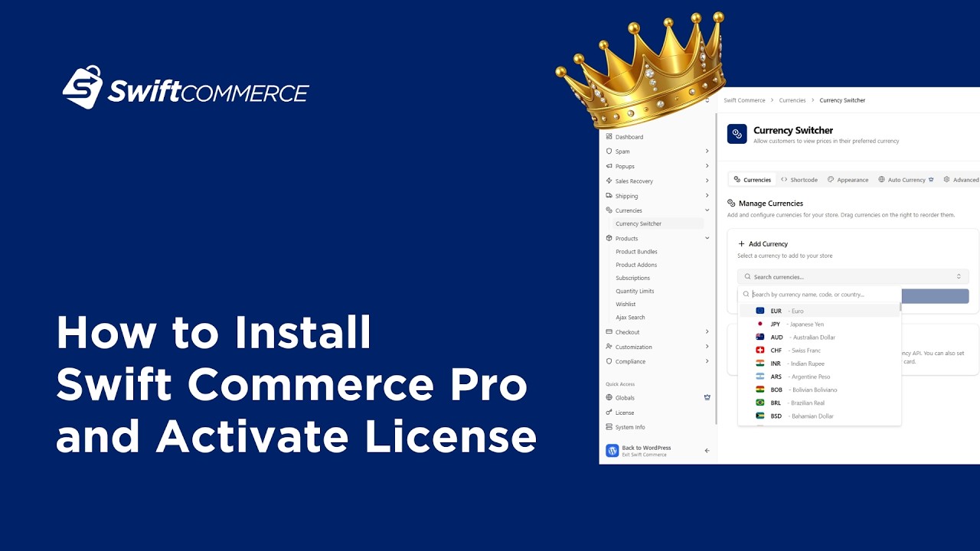980x551 pixels.
Task: Expand the Customization menu chevron
Action: point(707,347)
